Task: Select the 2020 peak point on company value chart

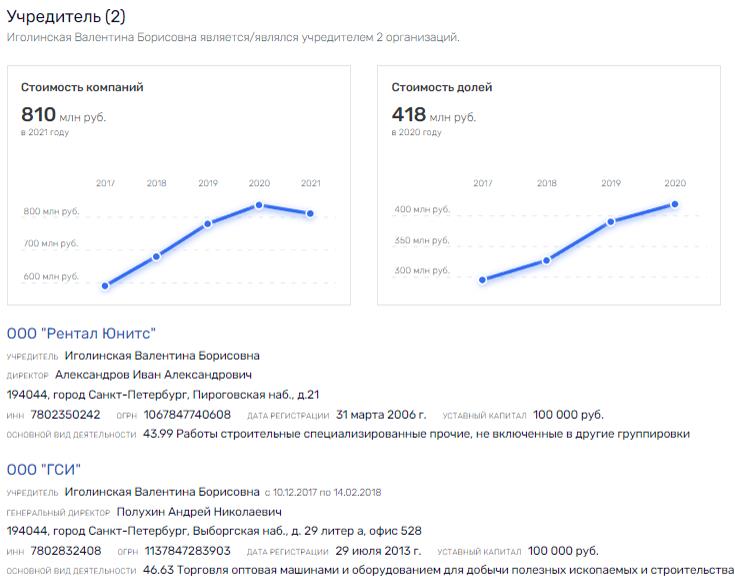Action: click(x=259, y=205)
